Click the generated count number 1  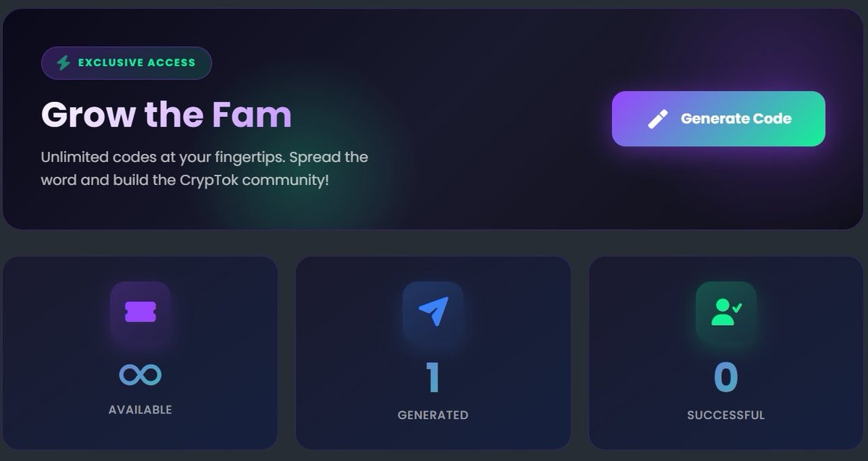[433, 378]
